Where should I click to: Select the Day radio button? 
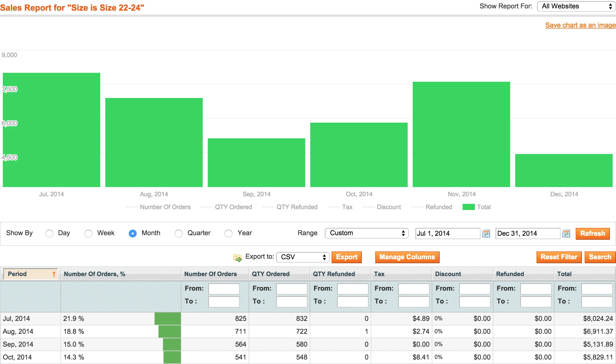pos(49,233)
